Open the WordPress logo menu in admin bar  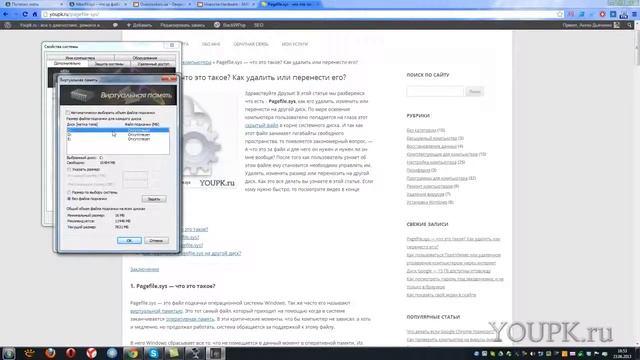(8, 25)
